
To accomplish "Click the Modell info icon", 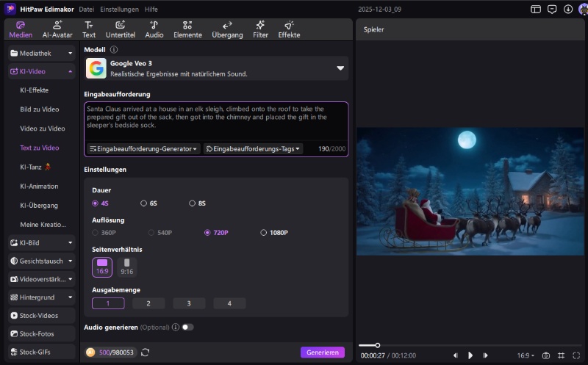I will [114, 49].
